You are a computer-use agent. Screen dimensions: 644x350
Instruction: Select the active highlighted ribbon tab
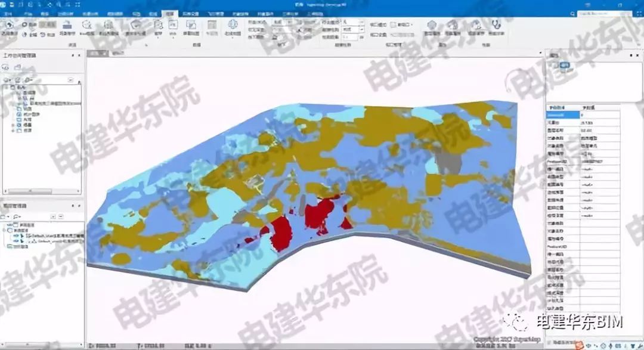[169, 14]
